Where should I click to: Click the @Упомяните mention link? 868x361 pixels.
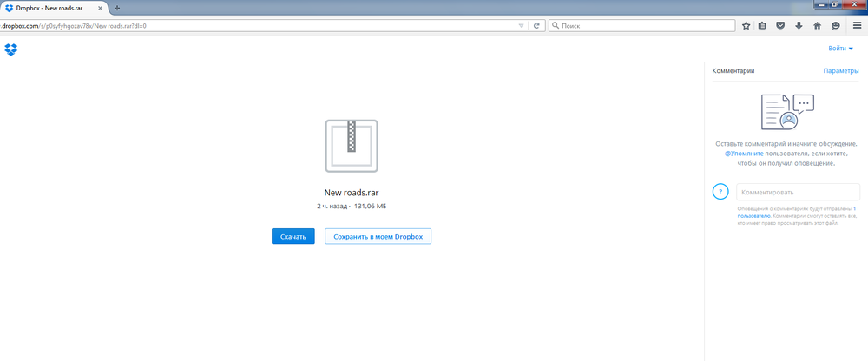pos(744,154)
